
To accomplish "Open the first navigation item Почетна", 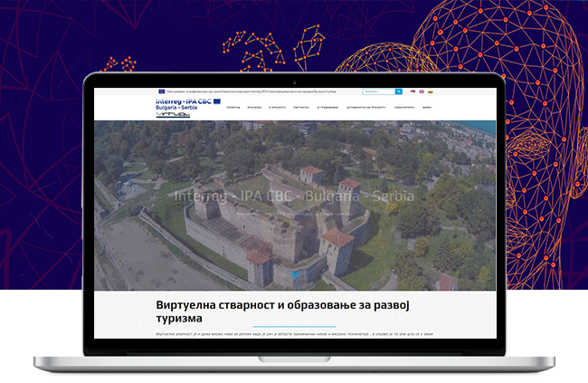I will point(233,107).
